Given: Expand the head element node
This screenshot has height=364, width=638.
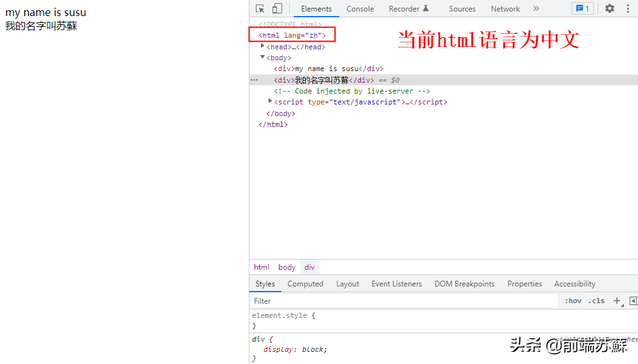Looking at the screenshot, I should pos(262,46).
